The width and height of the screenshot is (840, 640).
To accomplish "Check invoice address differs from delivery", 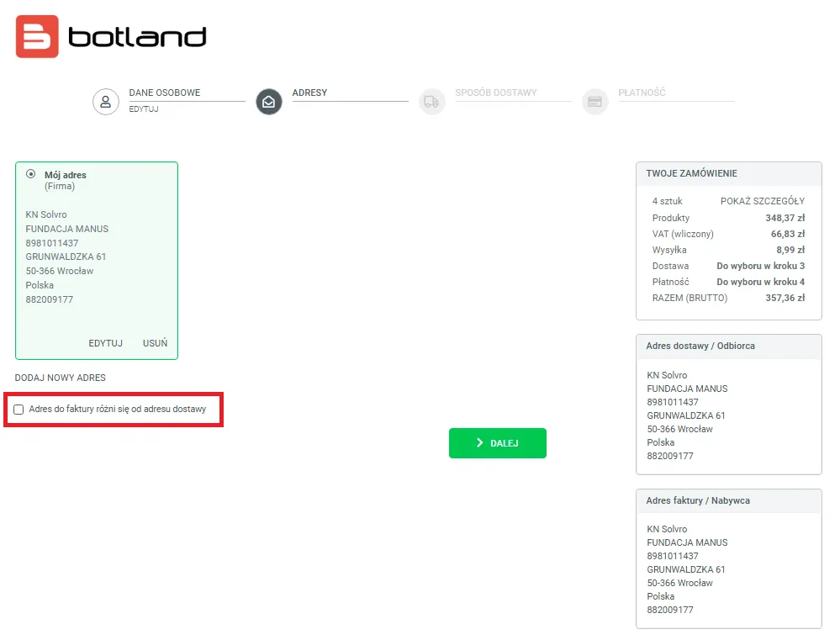I will pos(19,410).
